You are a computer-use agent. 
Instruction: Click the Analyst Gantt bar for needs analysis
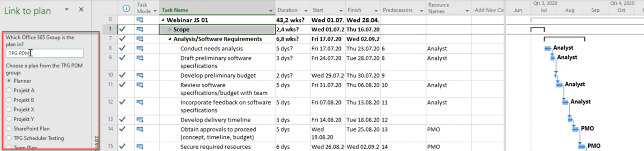pyautogui.click(x=548, y=48)
